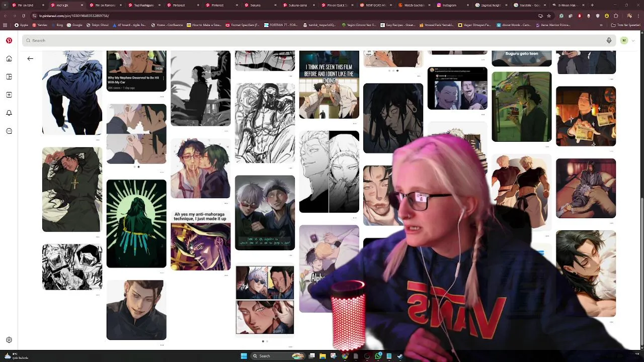Open notifications bell in sidebar

coord(9,113)
